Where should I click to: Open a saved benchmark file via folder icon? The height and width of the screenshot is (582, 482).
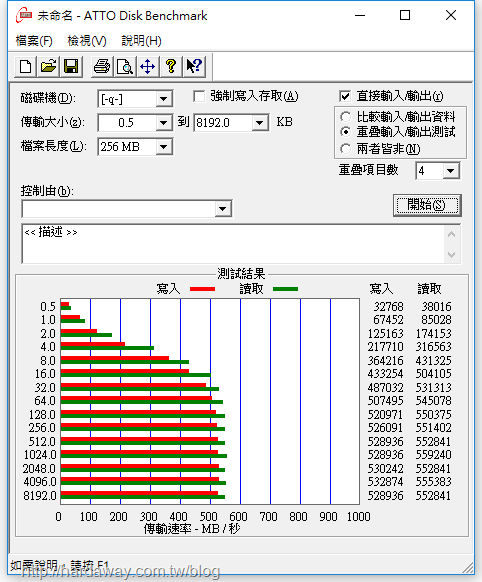[48, 67]
